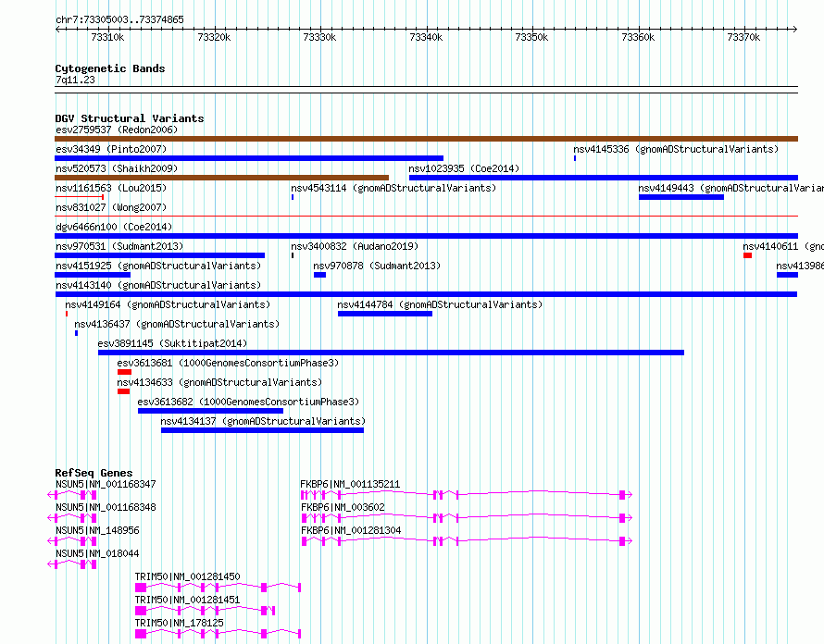Open esv3613682 1000Genomes variant label

pos(248,402)
